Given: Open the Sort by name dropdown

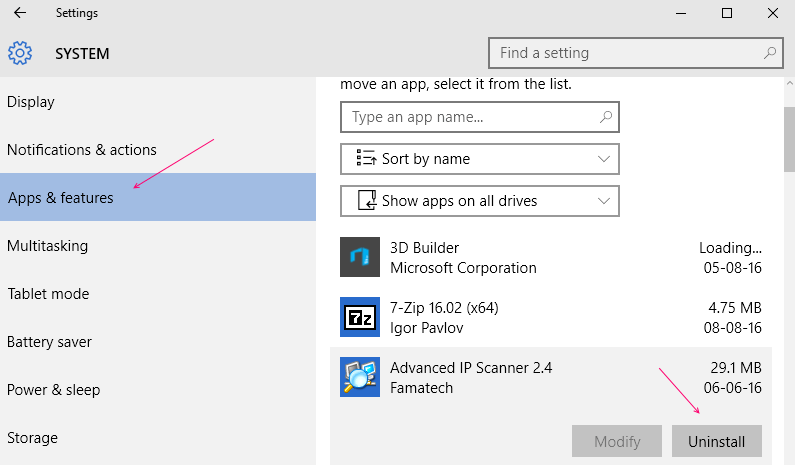Looking at the screenshot, I should click(480, 159).
